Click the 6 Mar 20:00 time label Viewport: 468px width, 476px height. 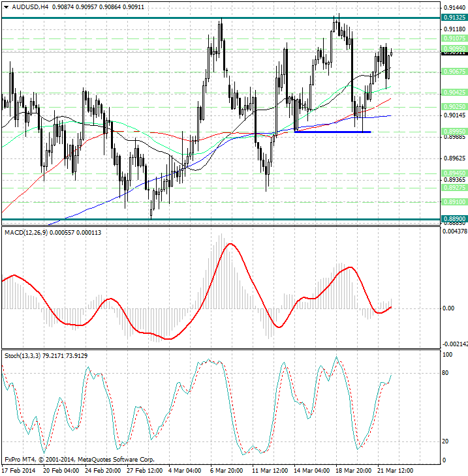click(228, 470)
